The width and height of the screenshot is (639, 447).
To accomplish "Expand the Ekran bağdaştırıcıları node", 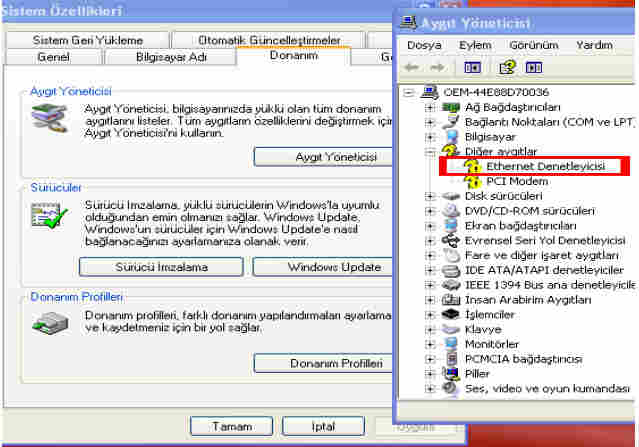I will coord(430,226).
